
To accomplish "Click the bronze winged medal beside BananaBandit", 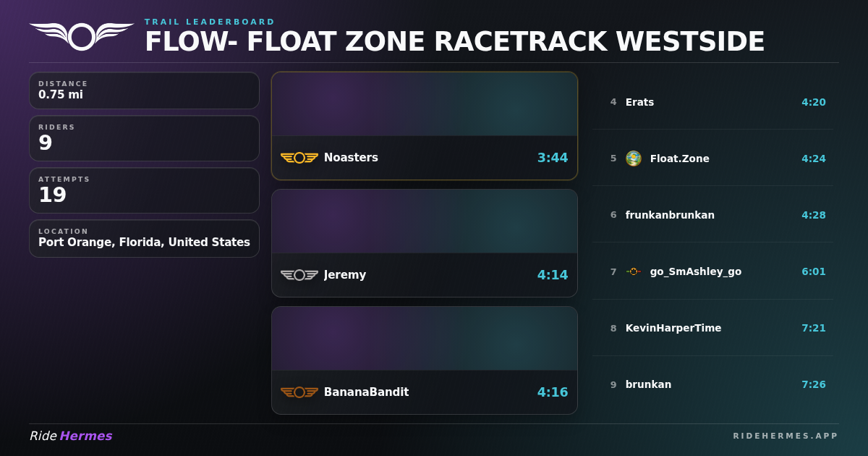I will click(299, 392).
